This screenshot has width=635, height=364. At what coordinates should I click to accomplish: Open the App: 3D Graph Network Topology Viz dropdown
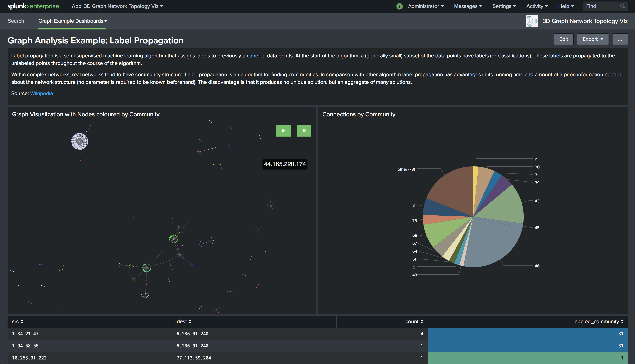117,6
